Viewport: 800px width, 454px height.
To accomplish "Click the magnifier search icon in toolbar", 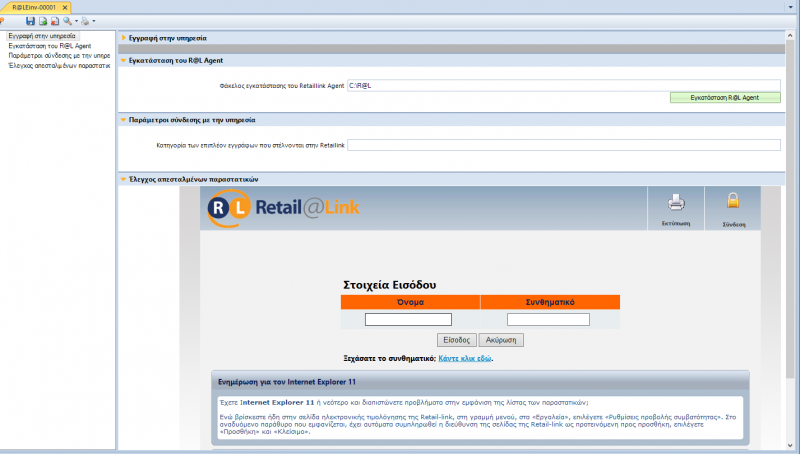I will tap(67, 21).
